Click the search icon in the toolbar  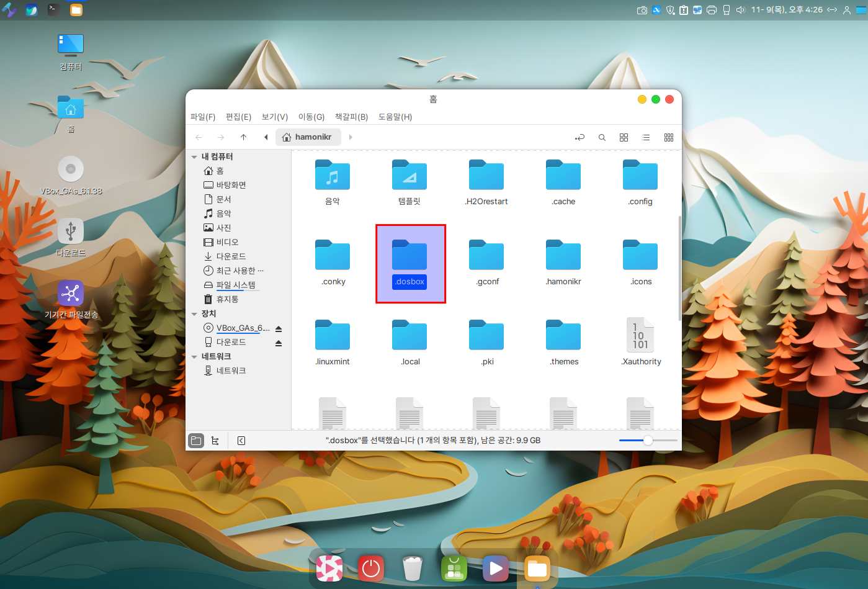coord(602,137)
